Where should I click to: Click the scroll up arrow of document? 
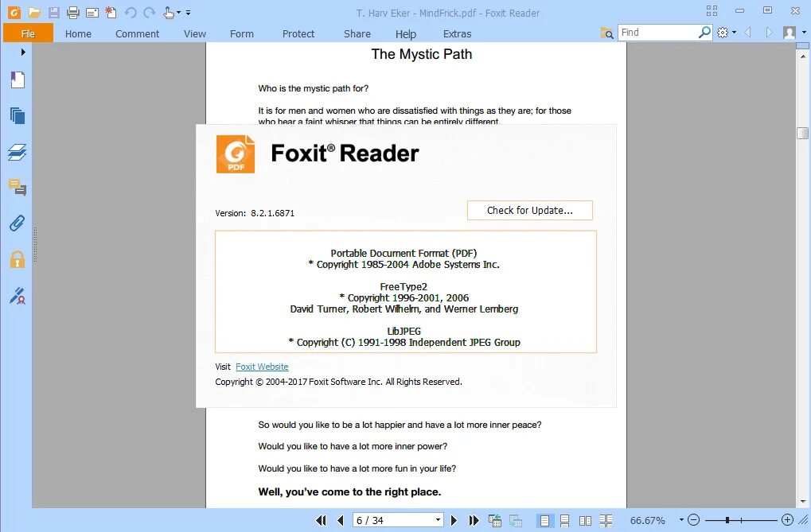803,57
